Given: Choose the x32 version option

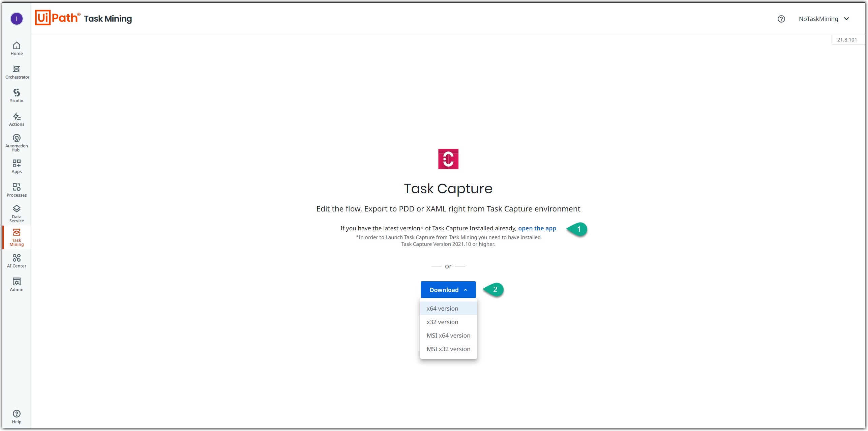Looking at the screenshot, I should (442, 322).
